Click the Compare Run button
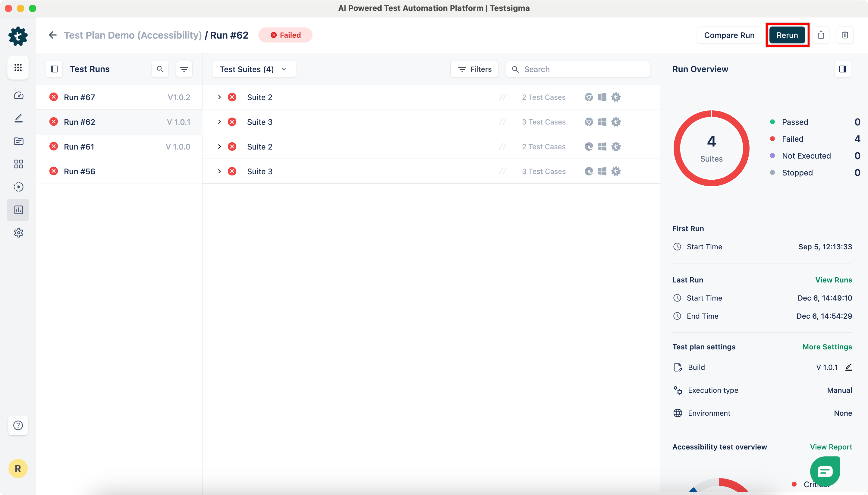 pos(729,35)
